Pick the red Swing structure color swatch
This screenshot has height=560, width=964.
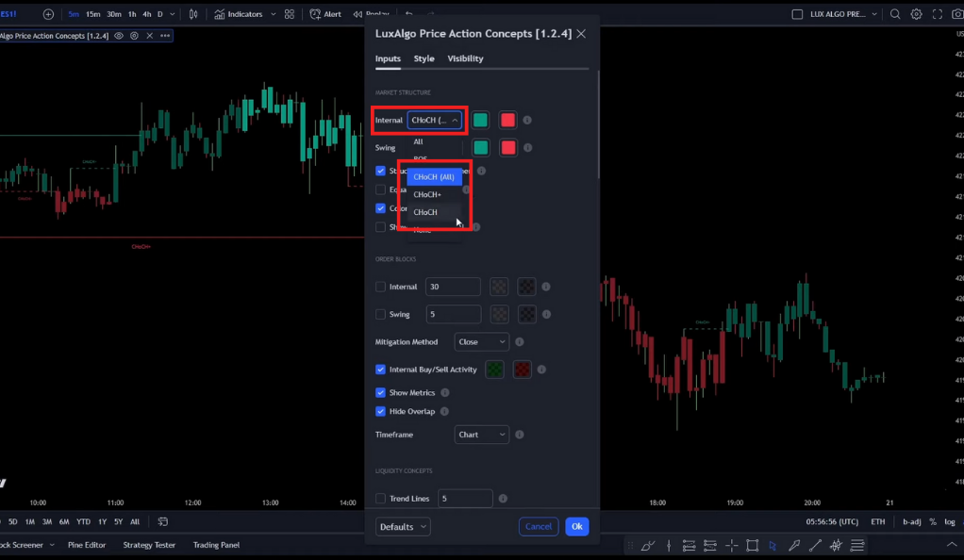pos(508,147)
